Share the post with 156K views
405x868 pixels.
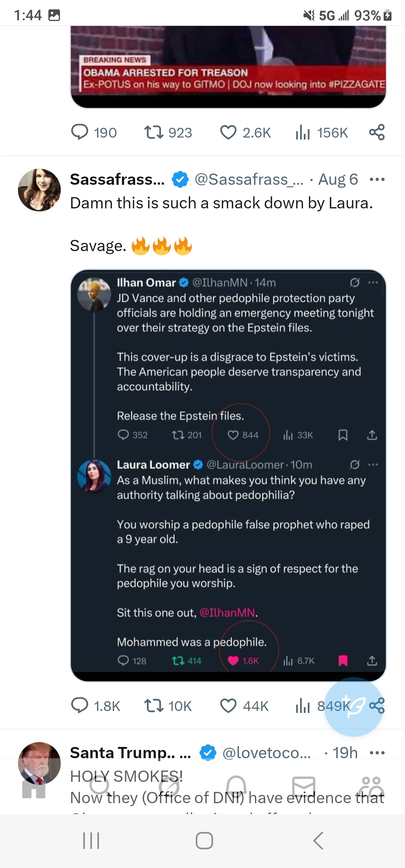[x=376, y=132]
